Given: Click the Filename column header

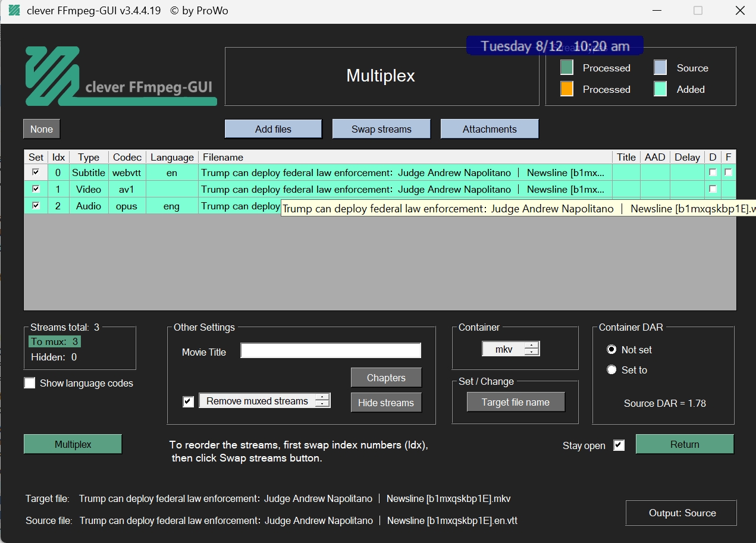Looking at the screenshot, I should point(405,157).
